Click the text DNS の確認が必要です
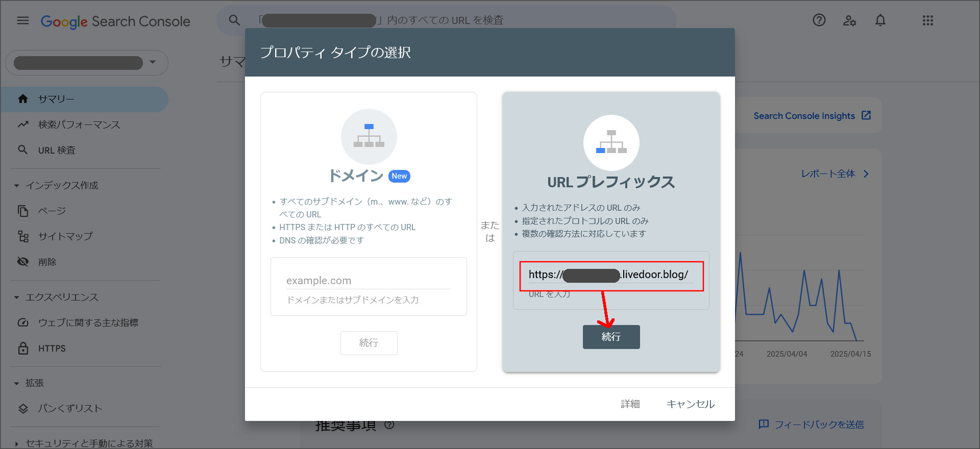This screenshot has width=980, height=449. click(x=322, y=240)
